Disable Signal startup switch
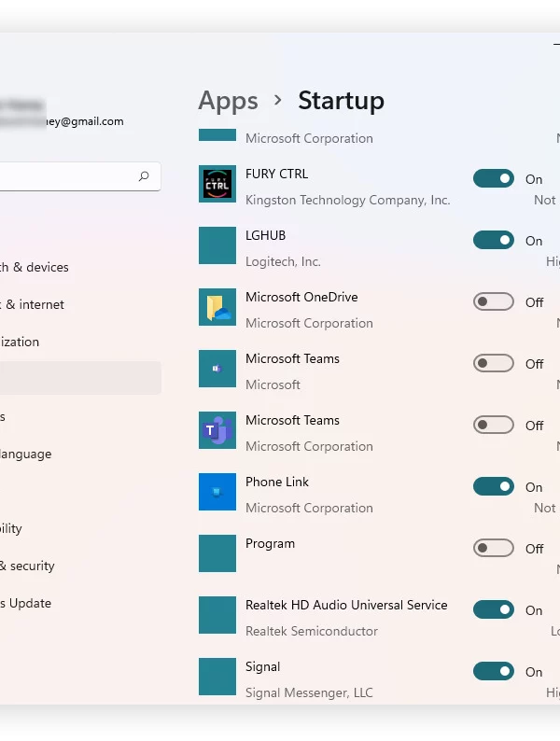Screen dimensions: 560x741 (x=494, y=671)
